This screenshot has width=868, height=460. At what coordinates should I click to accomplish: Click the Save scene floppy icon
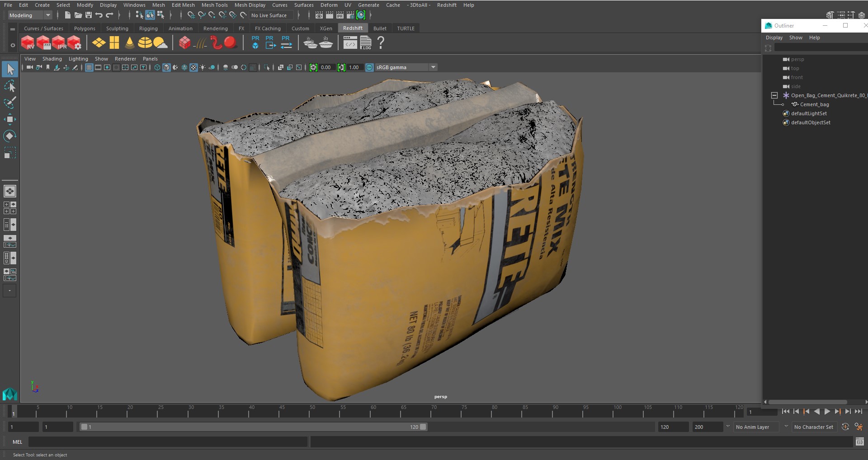point(89,15)
